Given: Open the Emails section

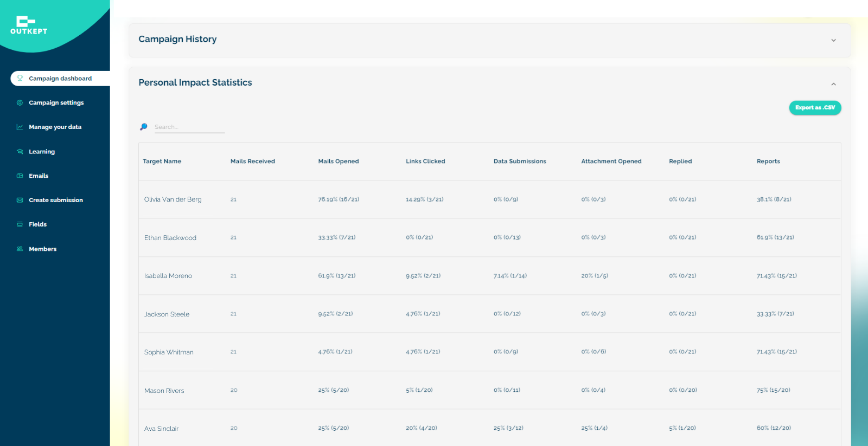Looking at the screenshot, I should (39, 176).
